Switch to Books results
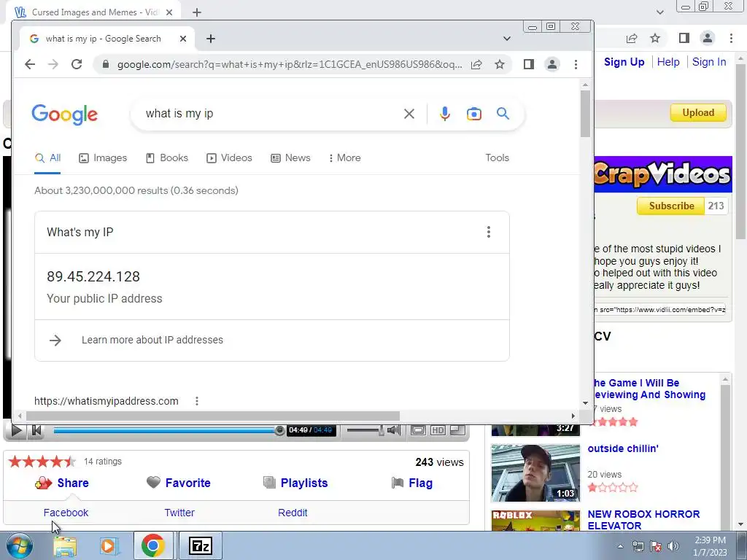Image resolution: width=747 pixels, height=560 pixels. pos(167,157)
